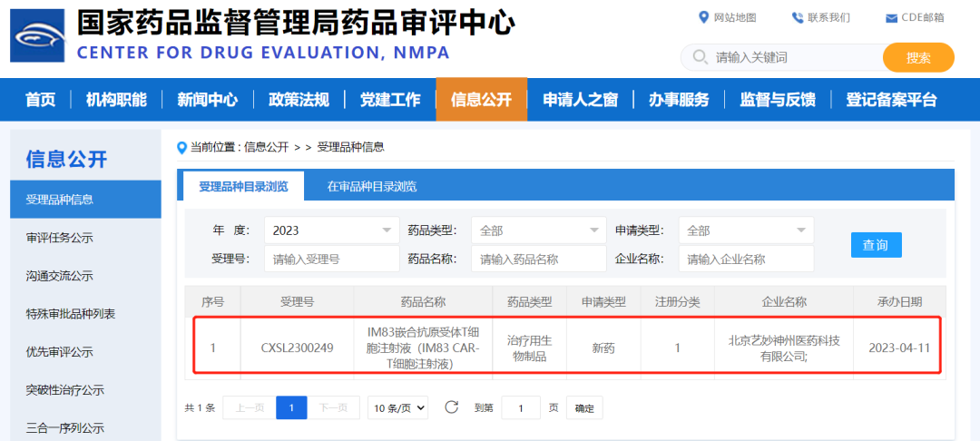Viewport: 980px width, 441px height.
Task: Click the site map location pin icon
Action: (704, 17)
